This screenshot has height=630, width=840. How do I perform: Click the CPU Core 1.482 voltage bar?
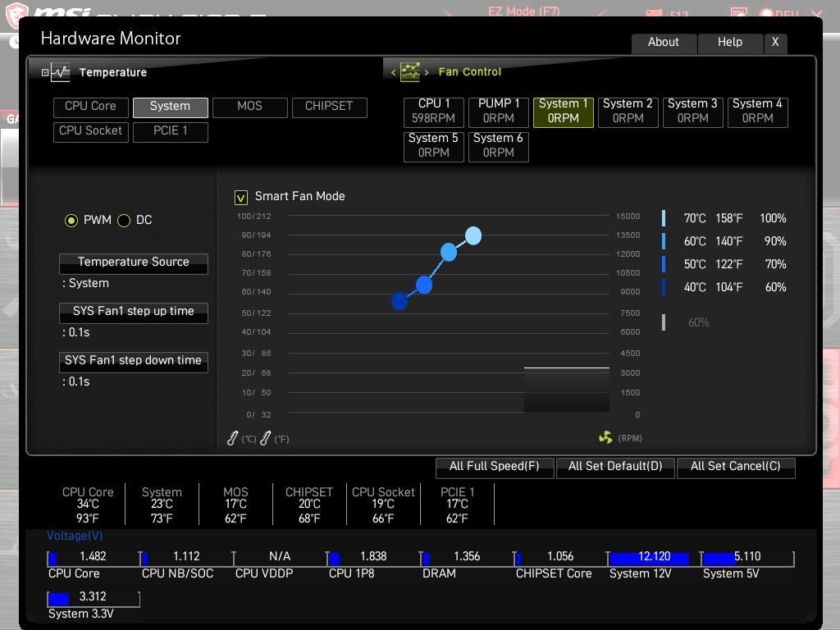click(94, 558)
